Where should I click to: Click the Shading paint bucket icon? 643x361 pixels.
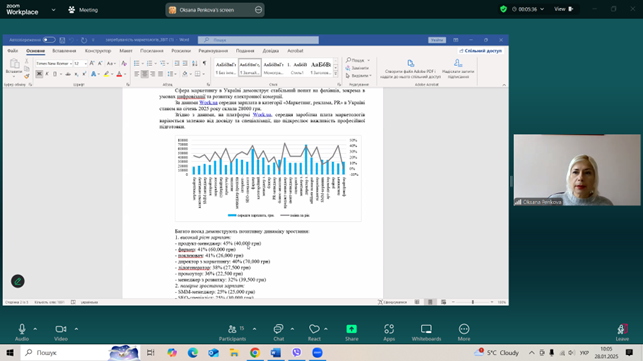point(185,74)
